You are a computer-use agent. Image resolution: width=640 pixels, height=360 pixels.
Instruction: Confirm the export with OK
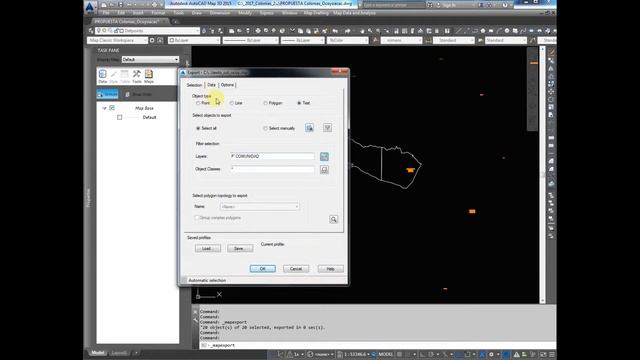tap(262, 269)
